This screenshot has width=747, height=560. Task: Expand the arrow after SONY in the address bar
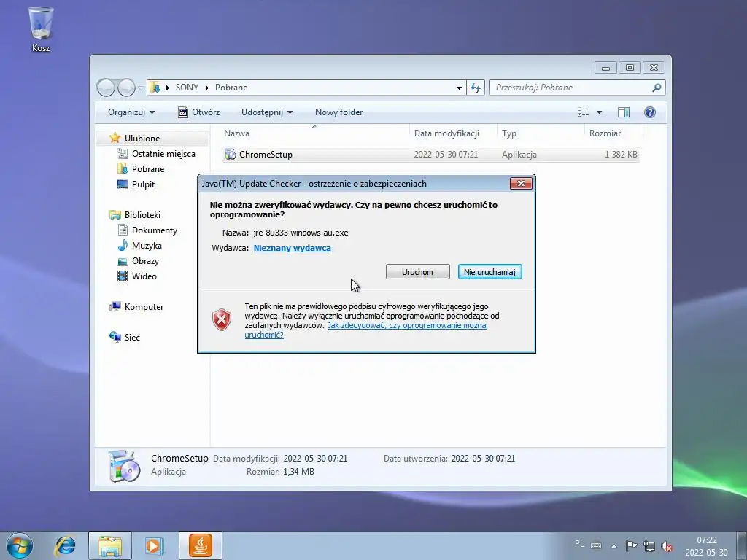point(206,87)
